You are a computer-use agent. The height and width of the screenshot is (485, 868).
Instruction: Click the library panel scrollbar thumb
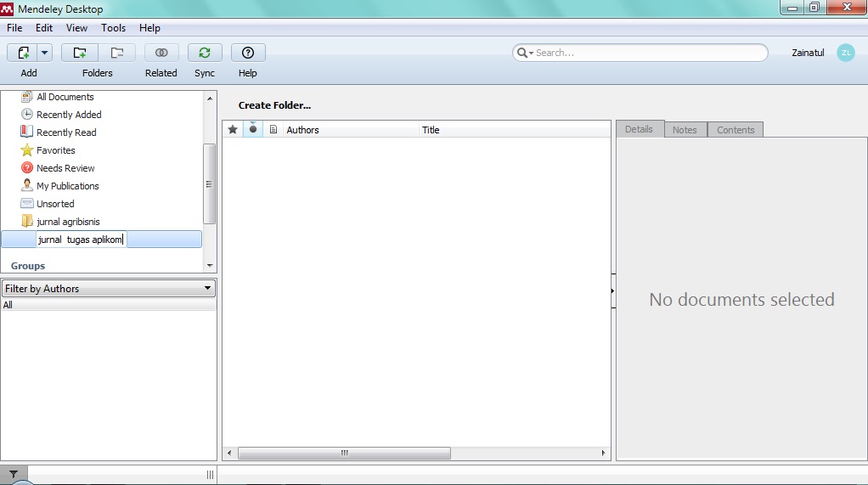click(x=209, y=183)
